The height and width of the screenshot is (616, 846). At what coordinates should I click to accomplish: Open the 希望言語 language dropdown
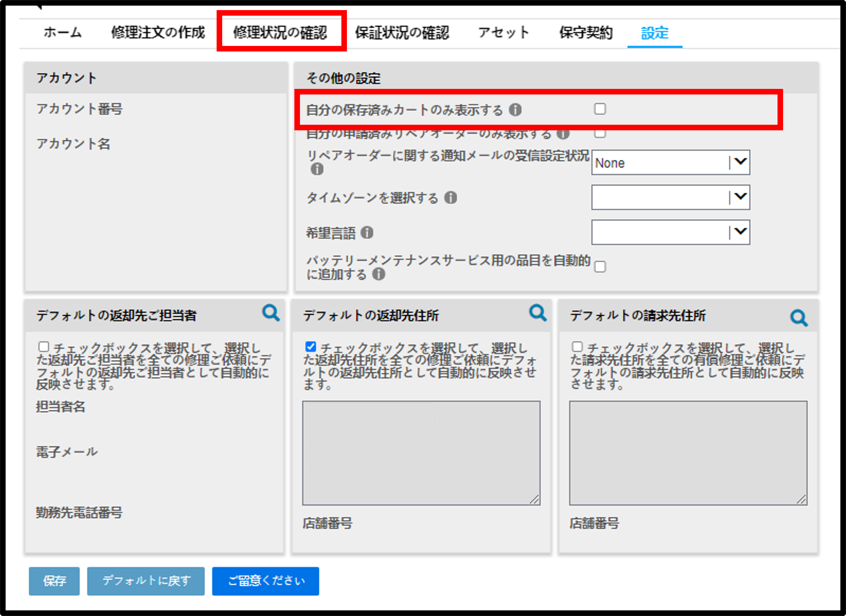coord(671,232)
